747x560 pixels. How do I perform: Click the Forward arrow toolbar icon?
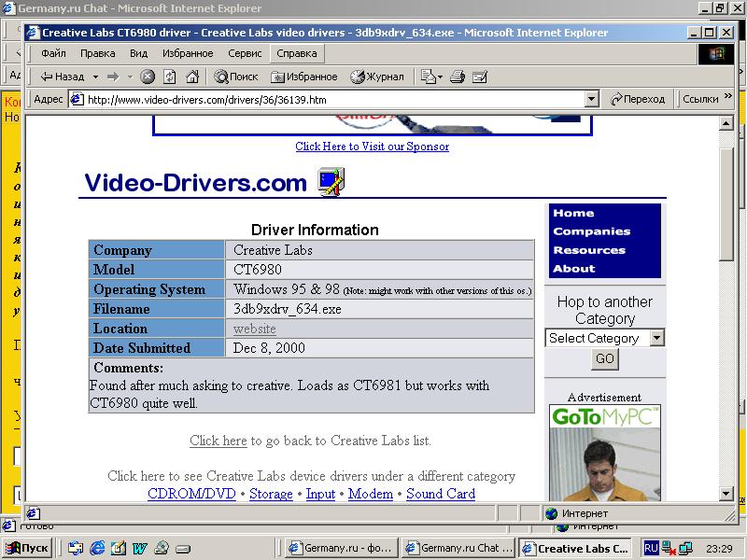click(x=113, y=77)
